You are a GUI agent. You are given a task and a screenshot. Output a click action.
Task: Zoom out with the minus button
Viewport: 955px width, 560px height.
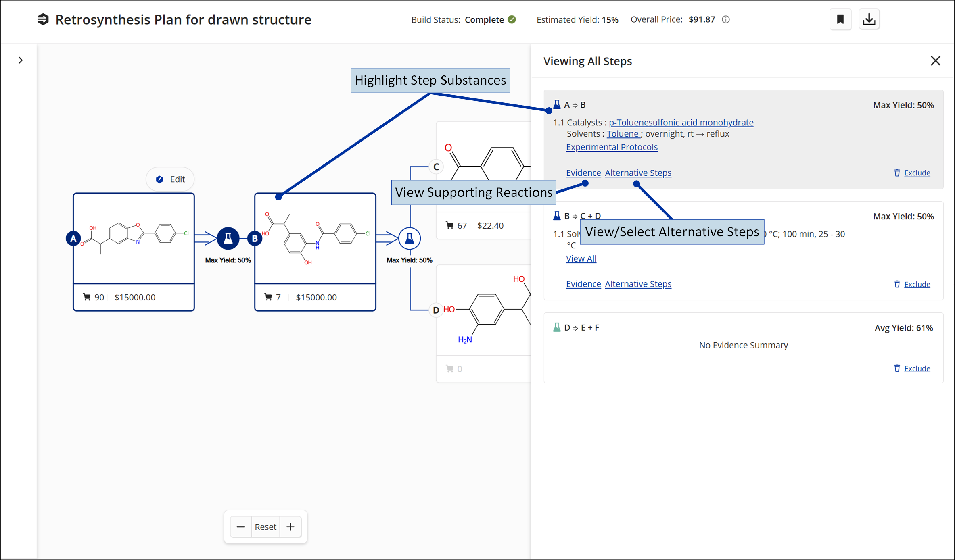(x=241, y=527)
